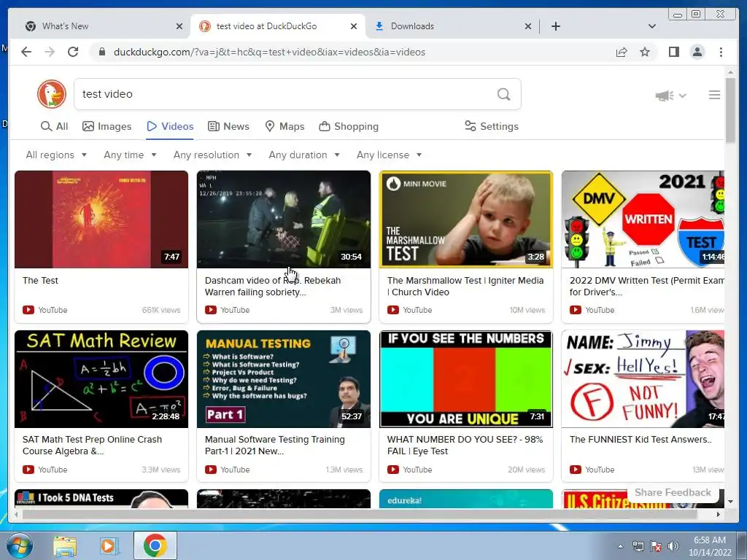Image resolution: width=747 pixels, height=560 pixels.
Task: Open the megaphone spread menu icon
Action: point(670,96)
